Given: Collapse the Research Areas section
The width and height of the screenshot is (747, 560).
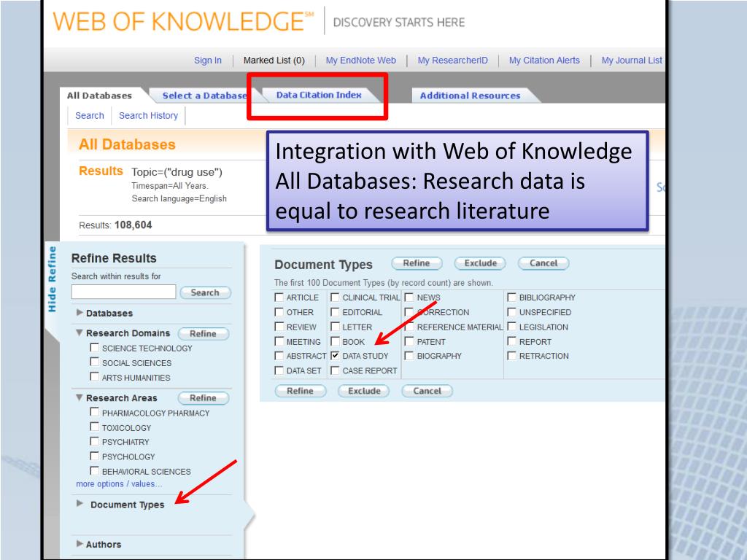Looking at the screenshot, I should [79, 397].
